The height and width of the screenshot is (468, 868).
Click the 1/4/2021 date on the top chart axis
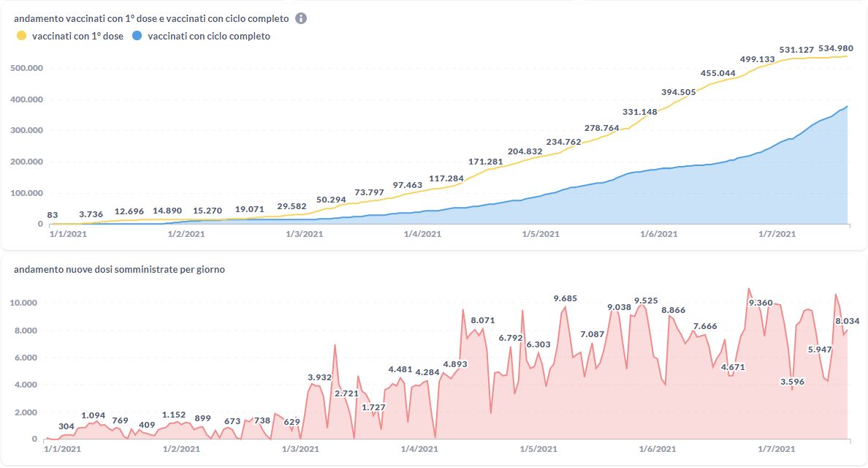pos(422,234)
